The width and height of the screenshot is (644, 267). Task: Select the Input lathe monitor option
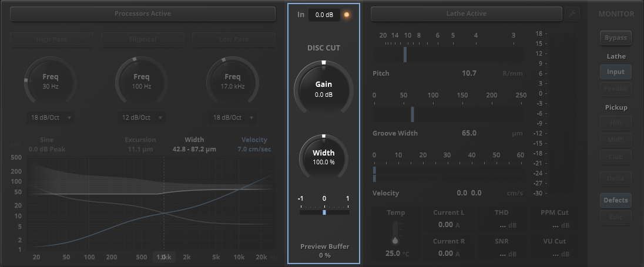615,72
